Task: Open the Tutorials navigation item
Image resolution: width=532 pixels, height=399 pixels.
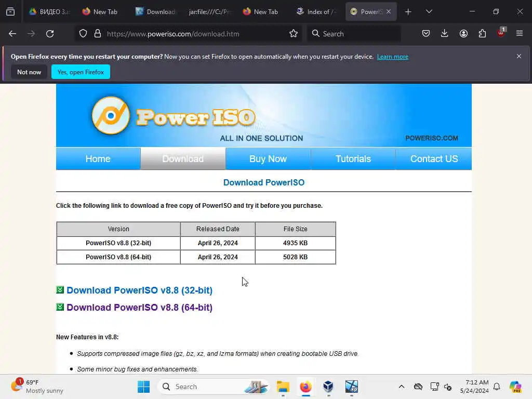Action: pyautogui.click(x=353, y=158)
